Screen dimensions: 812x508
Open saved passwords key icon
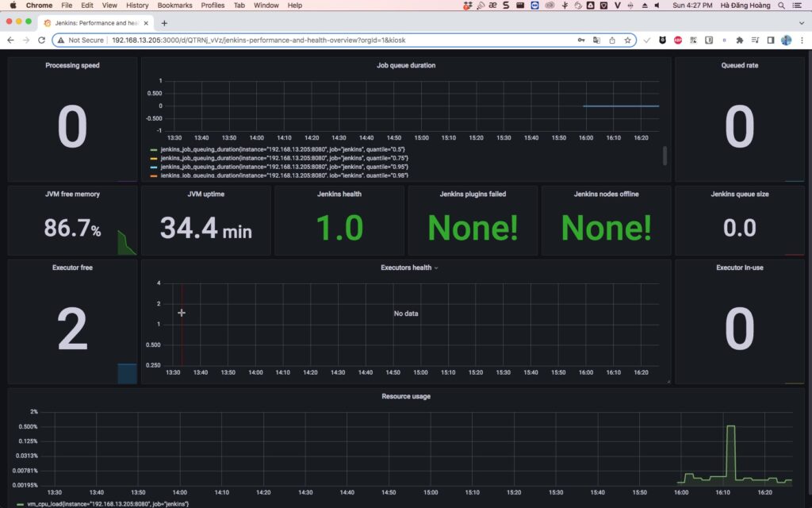581,40
